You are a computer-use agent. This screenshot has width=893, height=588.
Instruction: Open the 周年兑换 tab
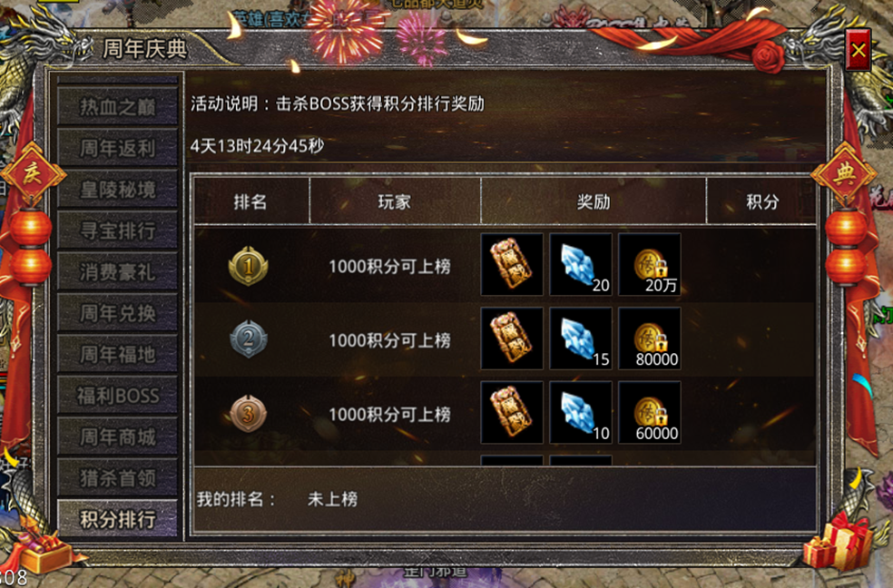[117, 313]
